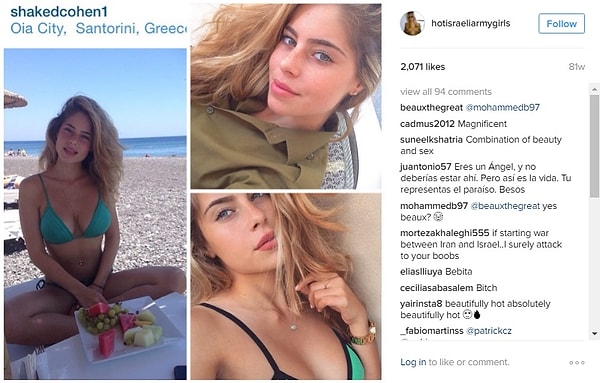Open the three-dot more options menu

(577, 362)
